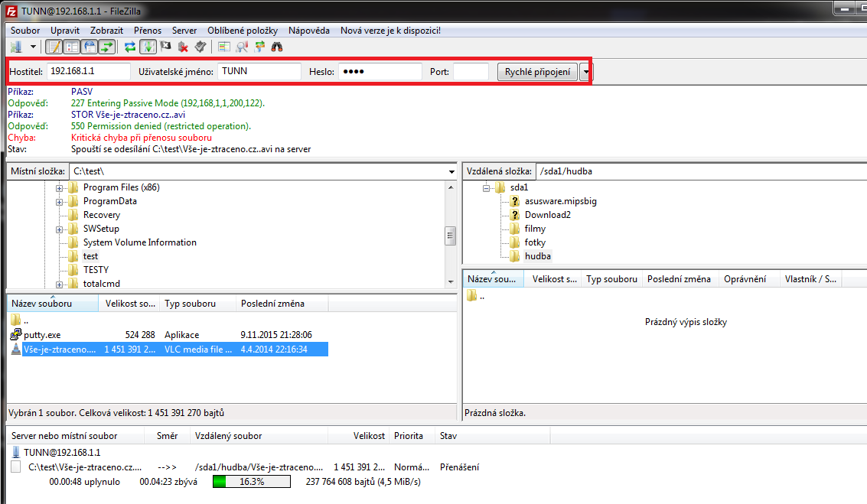
Task: Cancel the current operation via toolbar icon
Action: click(x=166, y=47)
